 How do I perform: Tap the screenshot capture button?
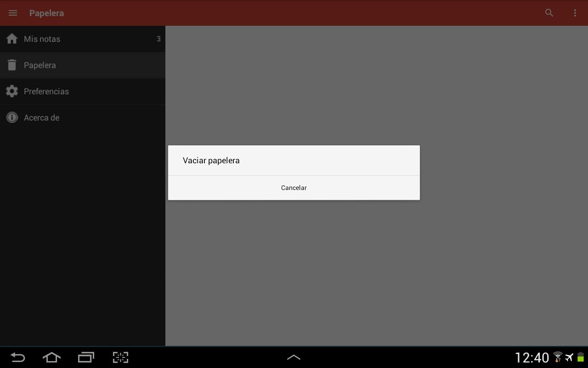pyautogui.click(x=120, y=357)
